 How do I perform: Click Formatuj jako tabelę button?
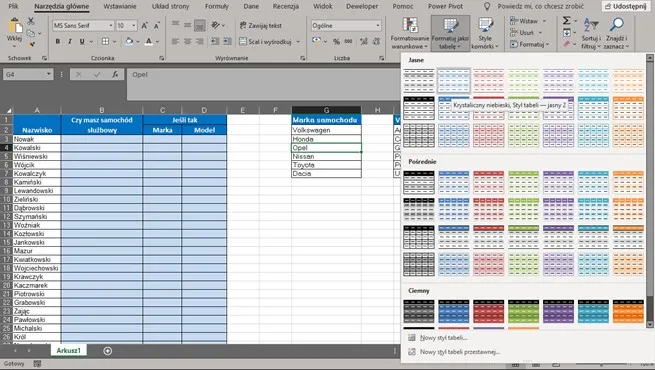coord(450,33)
